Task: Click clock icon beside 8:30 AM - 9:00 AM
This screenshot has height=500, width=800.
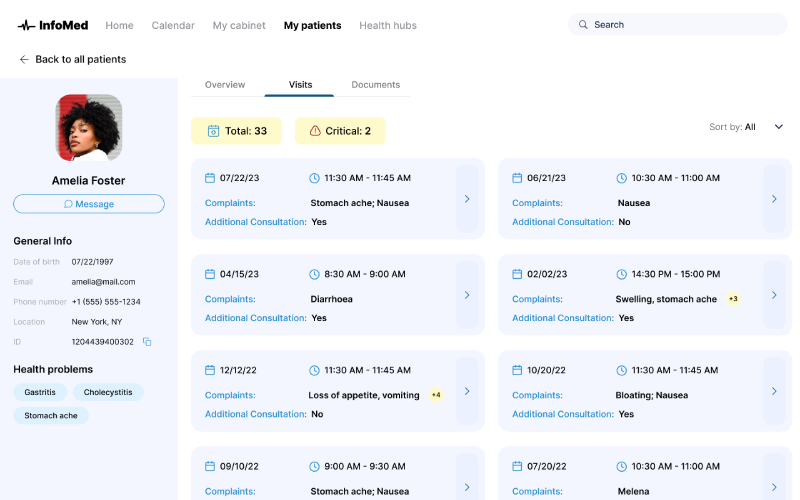Action: pos(314,274)
